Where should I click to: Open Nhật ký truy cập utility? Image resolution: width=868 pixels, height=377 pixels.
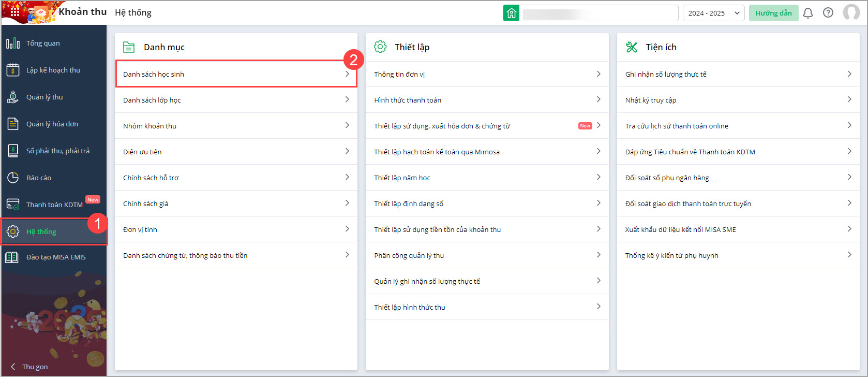pos(651,100)
